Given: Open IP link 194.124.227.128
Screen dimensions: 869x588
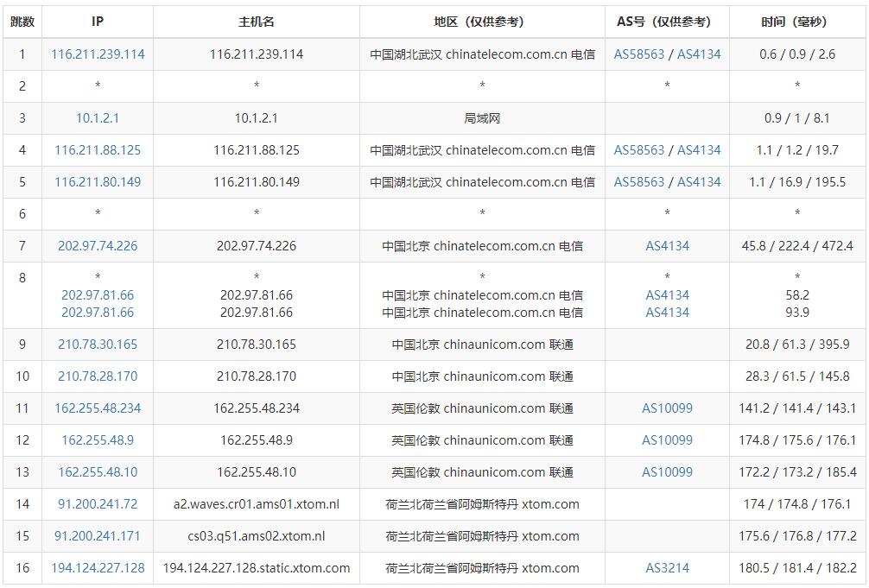Looking at the screenshot, I should coord(98,568).
